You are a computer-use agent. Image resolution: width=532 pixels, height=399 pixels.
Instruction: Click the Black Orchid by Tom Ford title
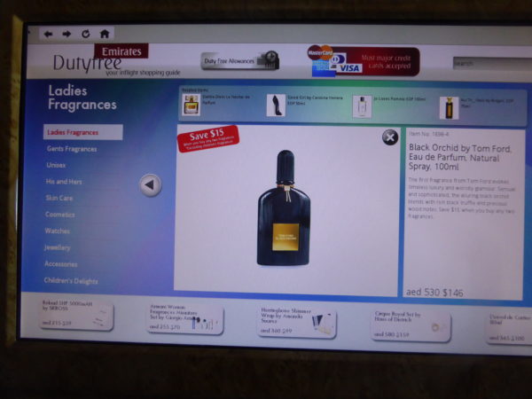click(460, 157)
